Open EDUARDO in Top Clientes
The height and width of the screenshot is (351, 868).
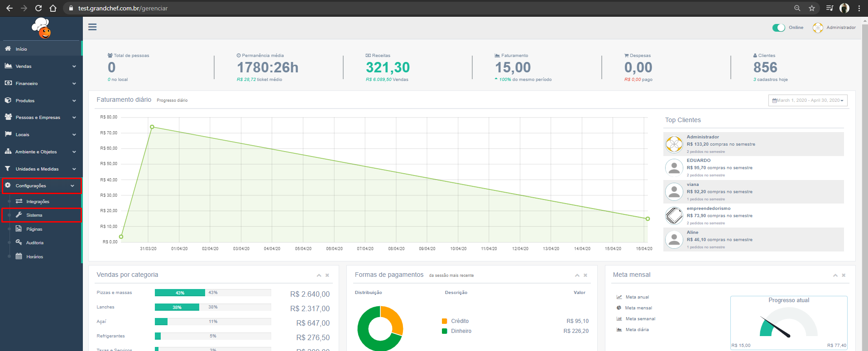tap(698, 161)
